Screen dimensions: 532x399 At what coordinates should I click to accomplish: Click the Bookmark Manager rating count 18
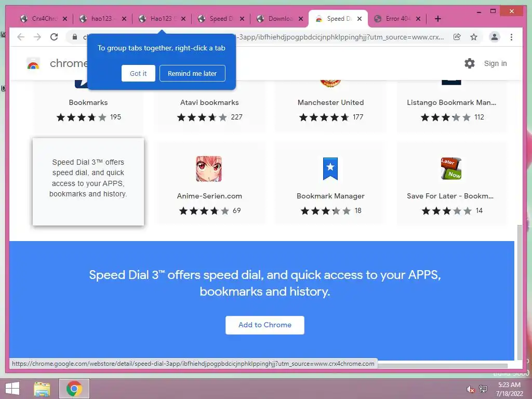[358, 211]
